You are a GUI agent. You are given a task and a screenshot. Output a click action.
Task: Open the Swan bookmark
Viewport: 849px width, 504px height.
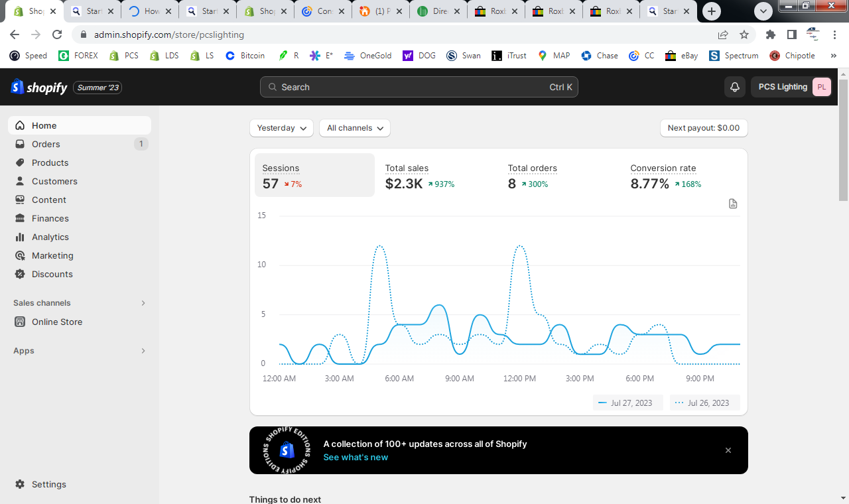click(x=464, y=56)
